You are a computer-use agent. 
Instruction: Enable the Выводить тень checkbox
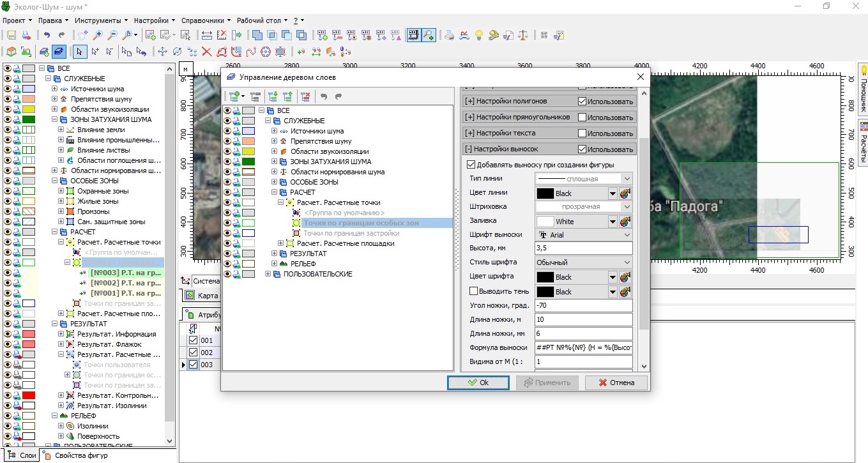click(473, 292)
